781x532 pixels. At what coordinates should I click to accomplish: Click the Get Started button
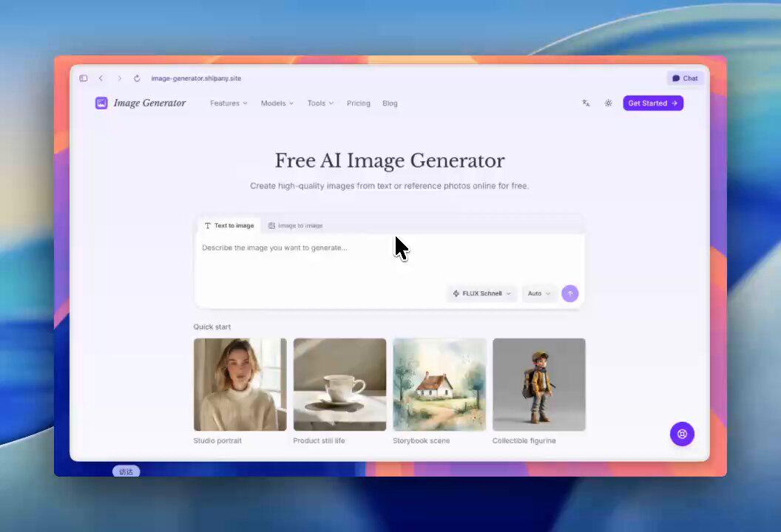click(653, 103)
